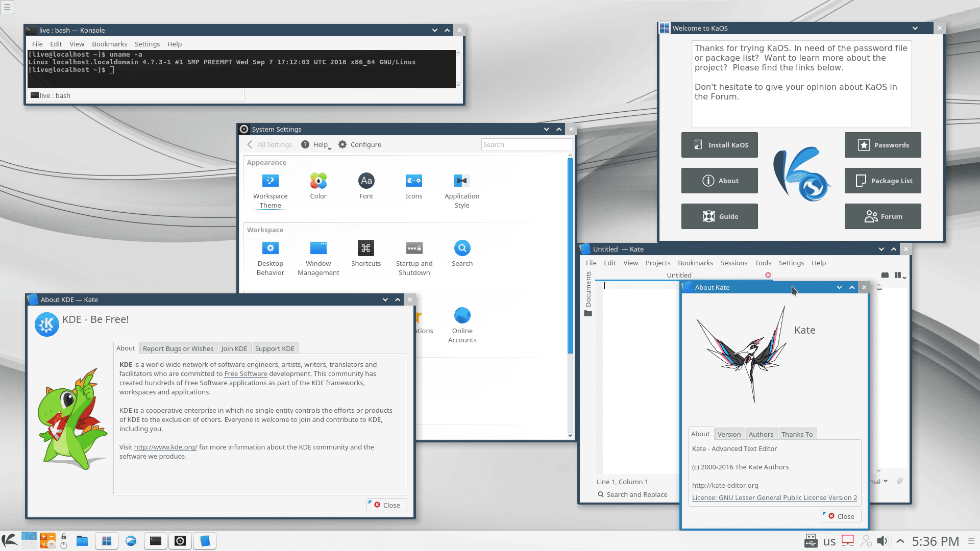Open the kate-editor.org link
The width and height of the screenshot is (980, 551).
(x=725, y=485)
